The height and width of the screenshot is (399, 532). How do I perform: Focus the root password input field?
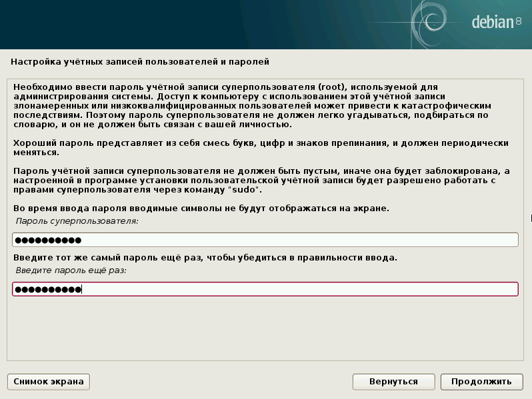(x=300, y=240)
